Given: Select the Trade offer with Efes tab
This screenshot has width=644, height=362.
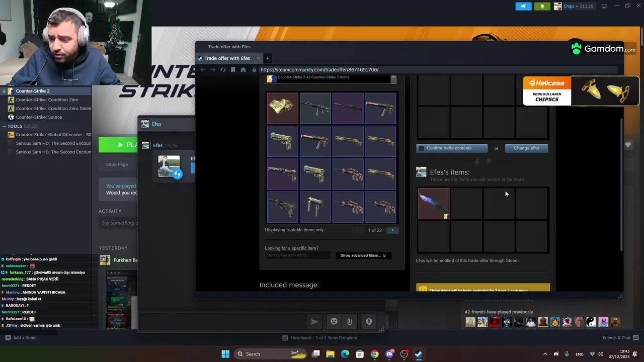Looking at the screenshot, I should 229,58.
